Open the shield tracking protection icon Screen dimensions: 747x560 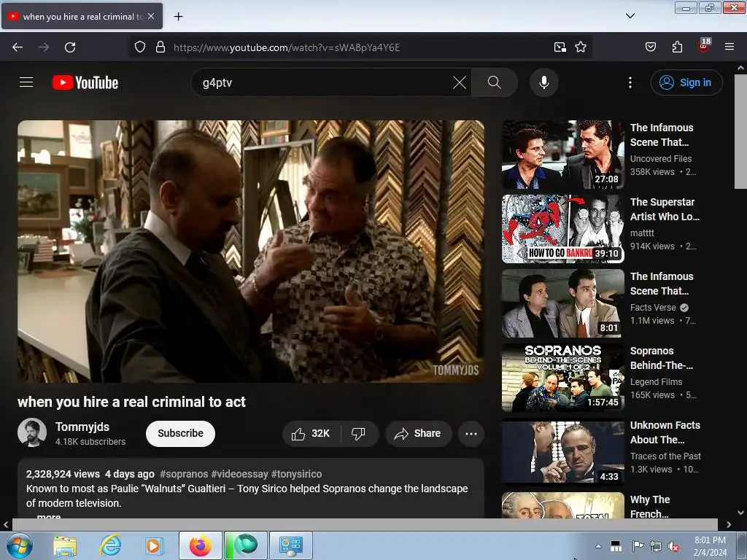tap(139, 47)
